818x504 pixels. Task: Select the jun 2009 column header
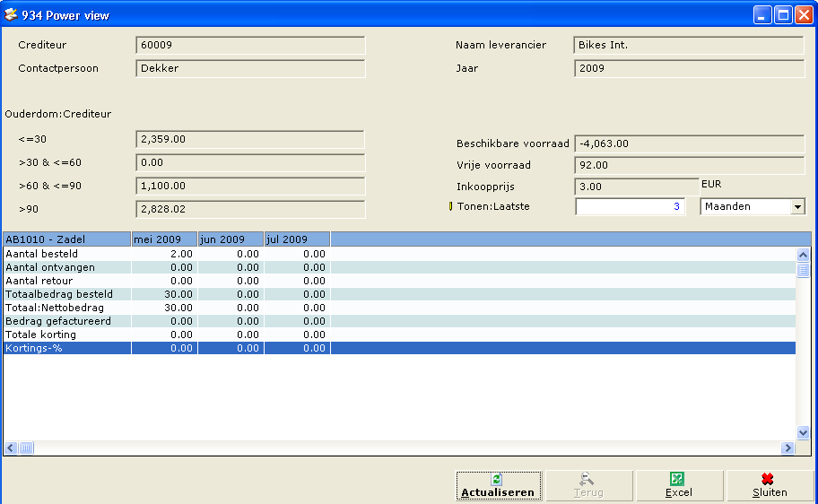click(231, 239)
